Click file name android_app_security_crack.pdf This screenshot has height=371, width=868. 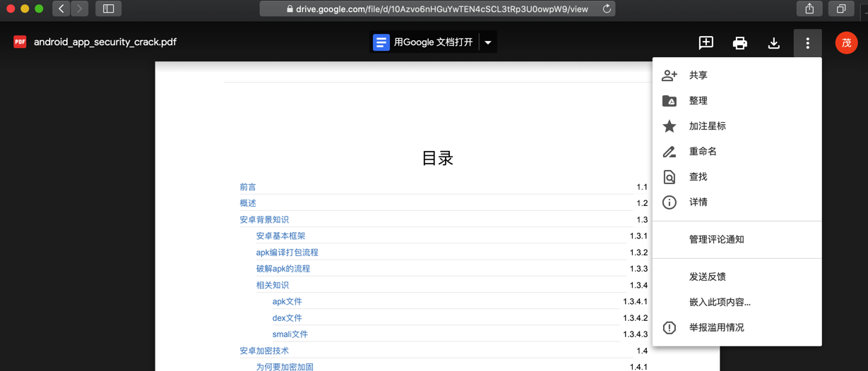105,42
